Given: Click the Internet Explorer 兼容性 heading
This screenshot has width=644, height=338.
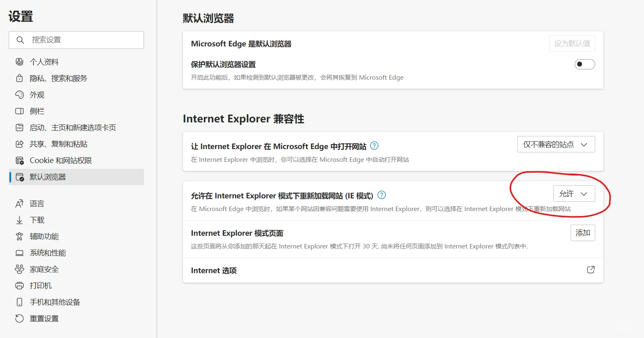Looking at the screenshot, I should click(244, 119).
